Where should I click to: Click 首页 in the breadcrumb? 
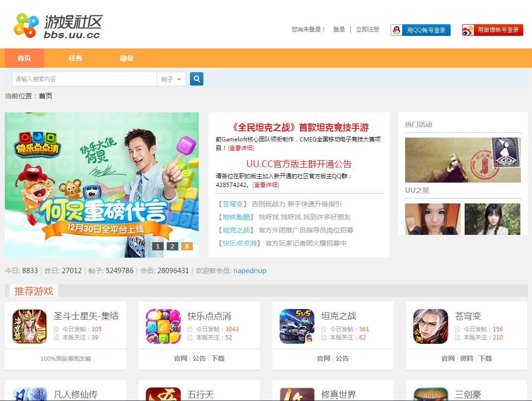[x=46, y=96]
